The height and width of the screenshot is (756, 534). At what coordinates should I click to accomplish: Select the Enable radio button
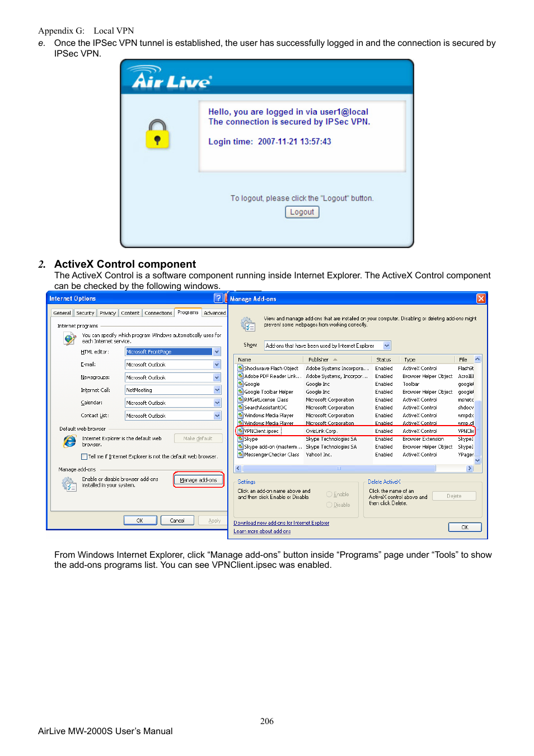329,494
